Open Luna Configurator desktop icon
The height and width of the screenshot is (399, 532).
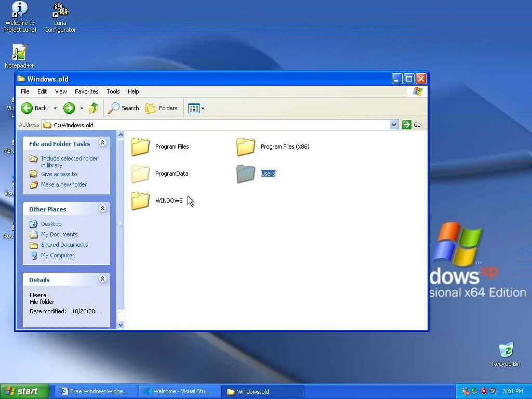[x=60, y=17]
